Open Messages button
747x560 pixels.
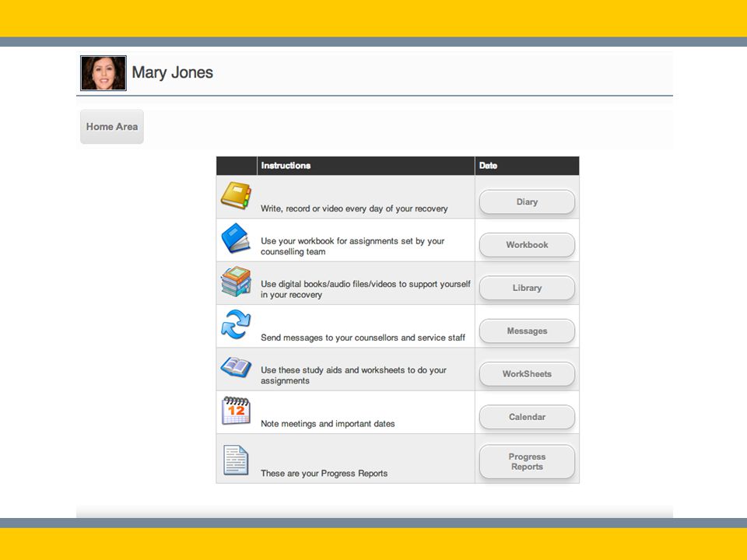(x=527, y=331)
